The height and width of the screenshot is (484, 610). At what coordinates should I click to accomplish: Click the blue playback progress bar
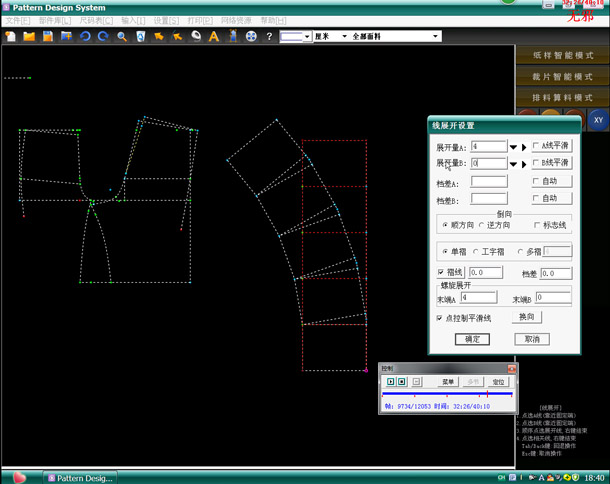point(447,394)
